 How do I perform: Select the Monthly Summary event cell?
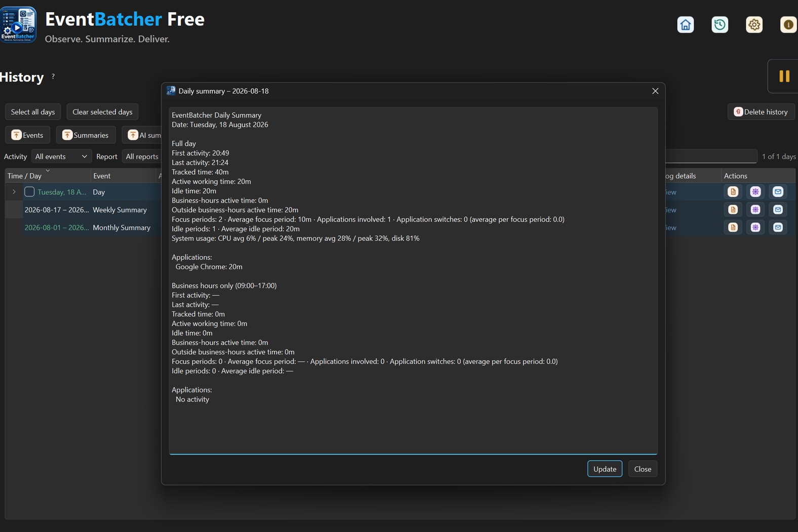[122, 227]
